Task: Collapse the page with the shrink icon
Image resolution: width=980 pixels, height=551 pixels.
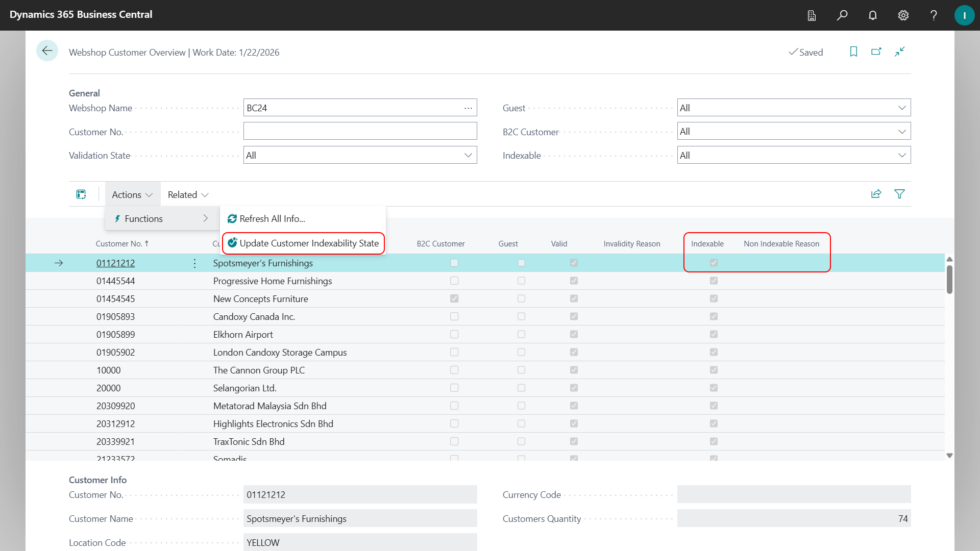Action: click(899, 52)
